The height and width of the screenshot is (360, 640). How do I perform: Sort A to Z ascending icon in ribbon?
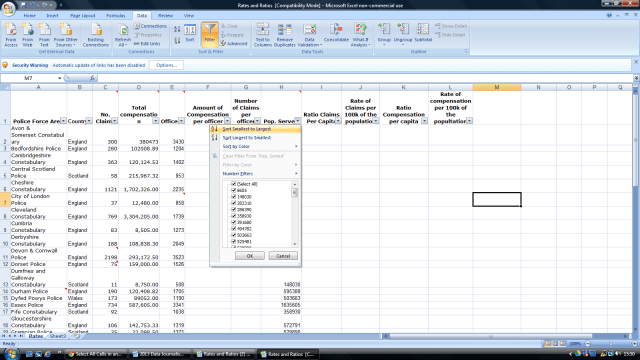pos(177,29)
